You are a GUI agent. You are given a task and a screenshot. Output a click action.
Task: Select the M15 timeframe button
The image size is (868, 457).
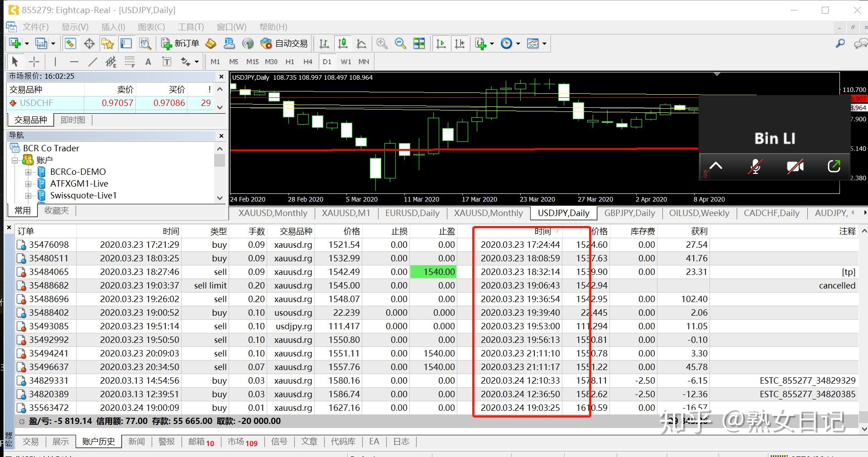pos(252,62)
